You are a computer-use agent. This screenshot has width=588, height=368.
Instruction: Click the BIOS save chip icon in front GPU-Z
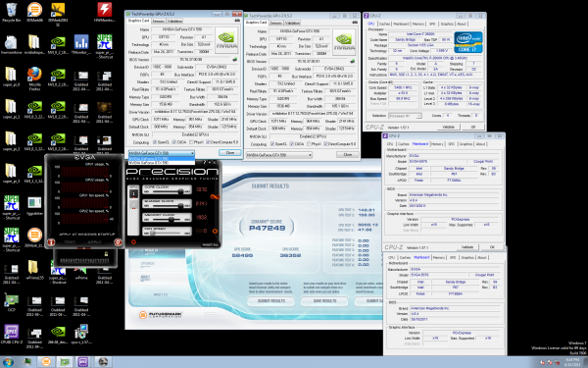[235, 59]
